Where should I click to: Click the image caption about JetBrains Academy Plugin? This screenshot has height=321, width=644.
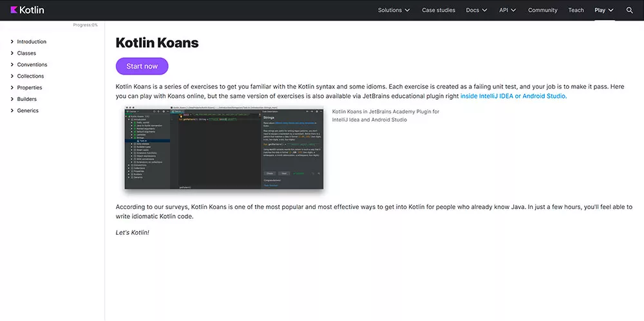pyautogui.click(x=386, y=116)
